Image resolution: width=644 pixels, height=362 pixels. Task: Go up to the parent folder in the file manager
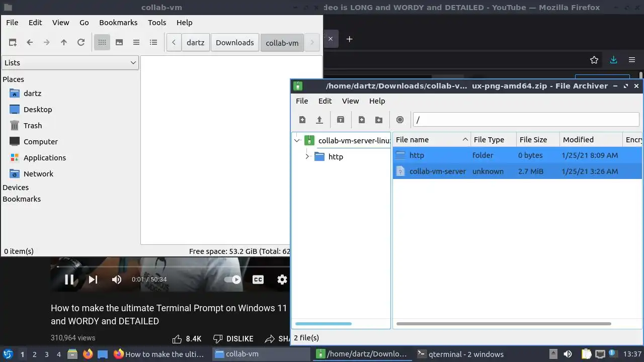(x=64, y=43)
